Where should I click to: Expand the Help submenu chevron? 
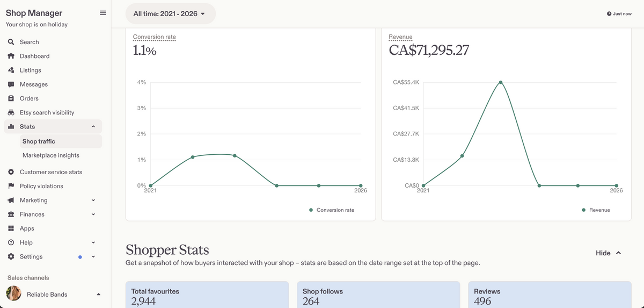pyautogui.click(x=93, y=242)
